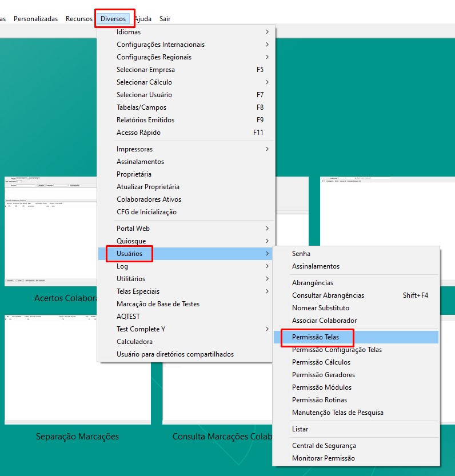The height and width of the screenshot is (476, 455).
Task: Select Senha in Usuários submenu
Action: (301, 254)
